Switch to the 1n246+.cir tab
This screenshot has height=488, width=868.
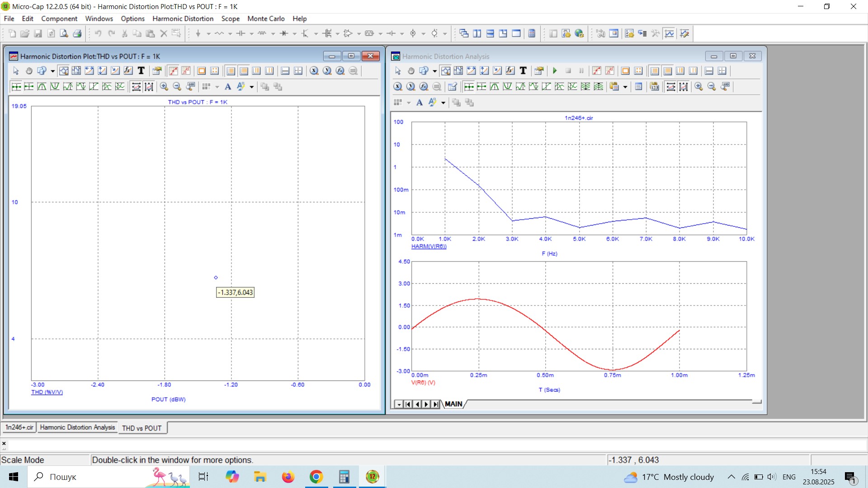click(x=19, y=427)
